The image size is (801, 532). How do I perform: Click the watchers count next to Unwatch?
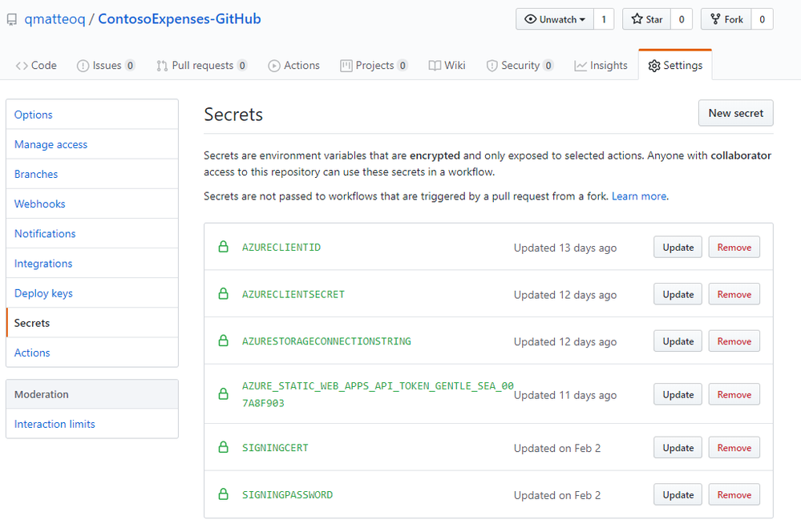coord(604,19)
